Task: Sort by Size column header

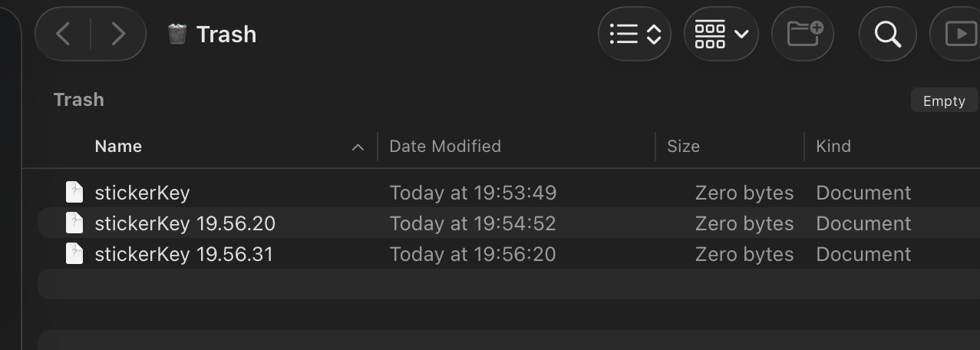Action: [x=683, y=147]
